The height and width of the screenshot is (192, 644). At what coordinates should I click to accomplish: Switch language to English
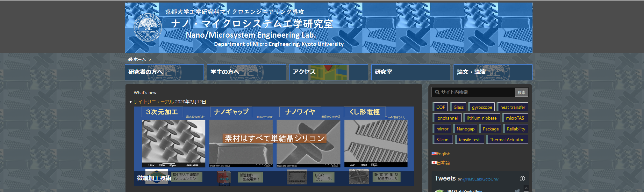coord(443,154)
